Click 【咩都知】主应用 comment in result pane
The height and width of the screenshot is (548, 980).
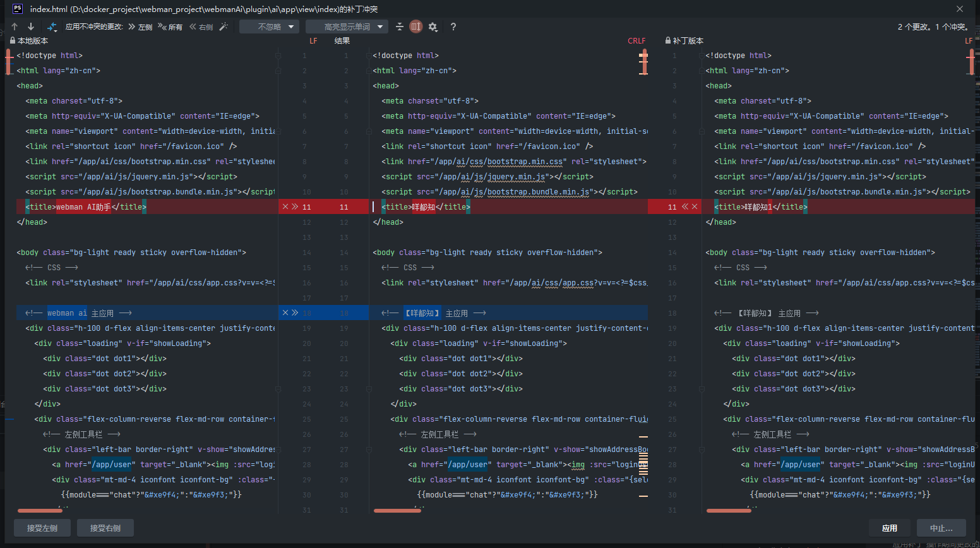click(434, 313)
